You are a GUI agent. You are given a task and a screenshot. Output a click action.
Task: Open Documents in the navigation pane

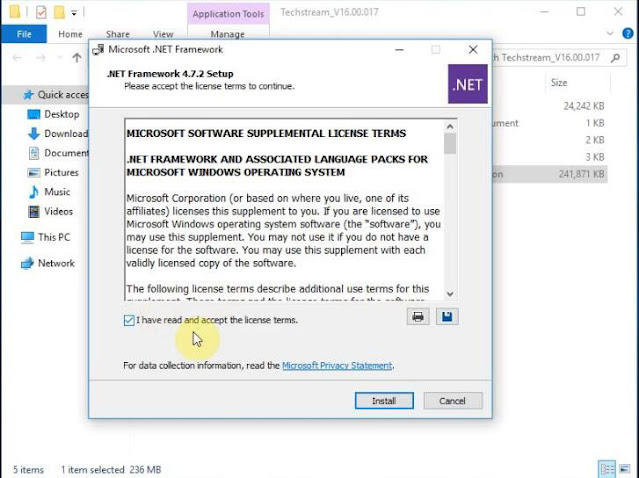pos(57,153)
